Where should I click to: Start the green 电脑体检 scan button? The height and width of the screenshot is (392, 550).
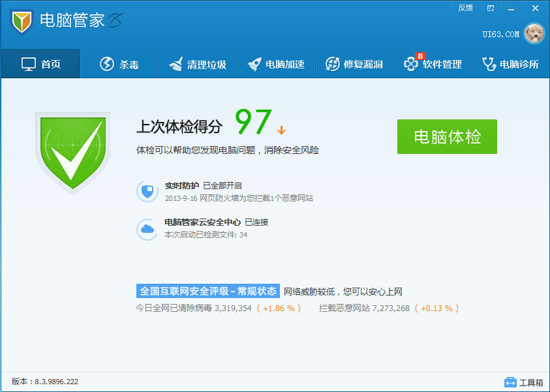click(447, 136)
